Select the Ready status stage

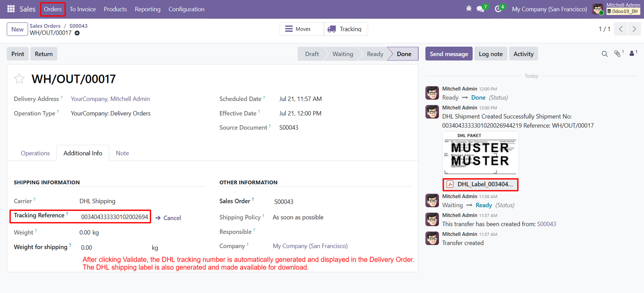click(375, 54)
